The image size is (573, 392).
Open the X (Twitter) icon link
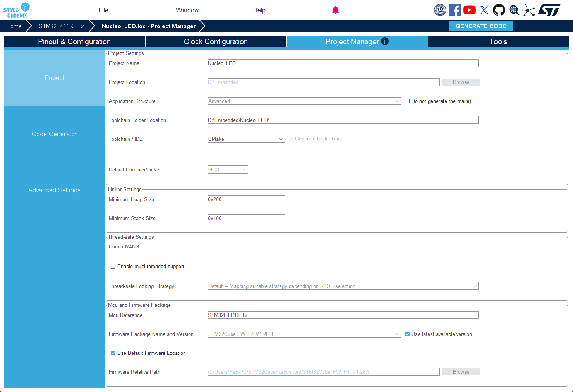tap(484, 10)
